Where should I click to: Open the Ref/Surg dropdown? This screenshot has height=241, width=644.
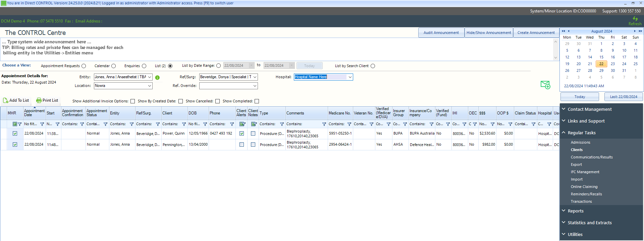(255, 77)
